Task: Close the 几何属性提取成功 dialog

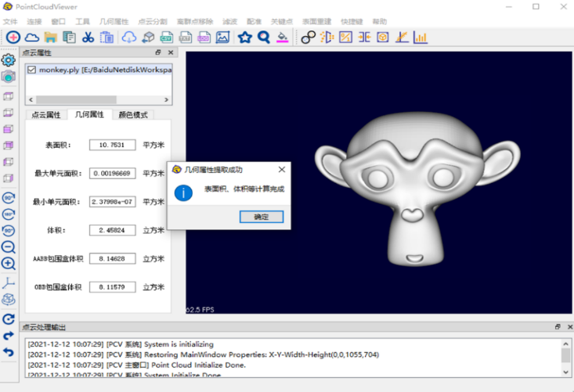Action: pyautogui.click(x=281, y=169)
